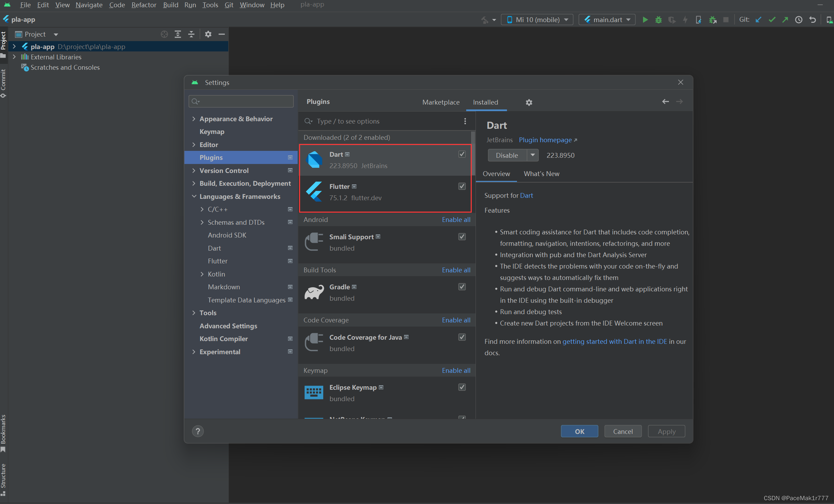
Task: Expand Version Control settings node
Action: [x=194, y=171]
